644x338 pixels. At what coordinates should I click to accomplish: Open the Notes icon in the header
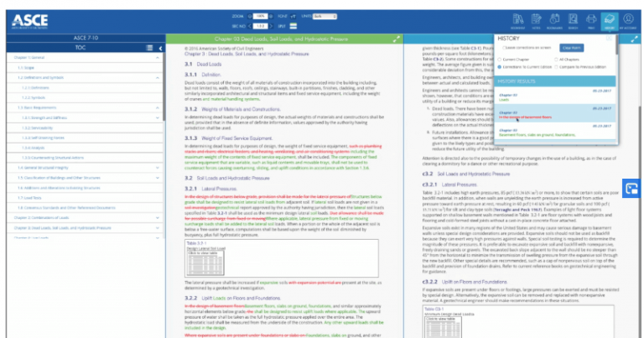(x=536, y=21)
